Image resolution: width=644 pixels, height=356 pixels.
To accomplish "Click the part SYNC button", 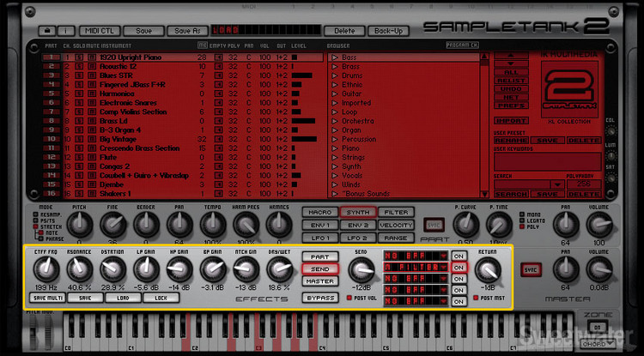I will 434,225.
